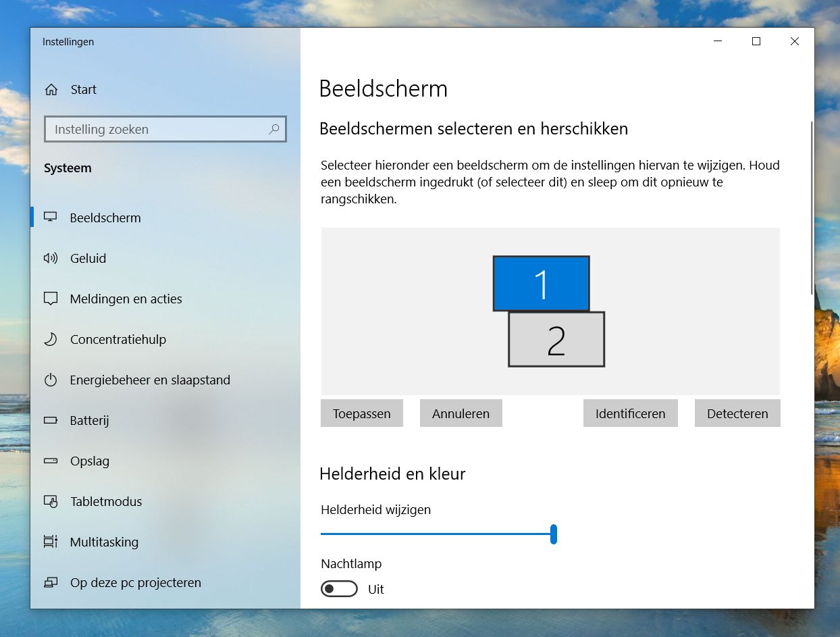Open Concentratiehulp settings

click(51, 339)
